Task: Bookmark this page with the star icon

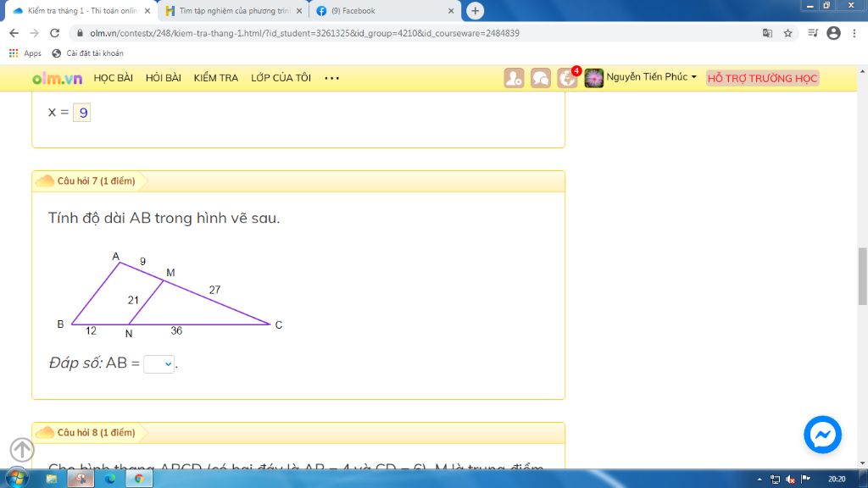Action: [787, 33]
